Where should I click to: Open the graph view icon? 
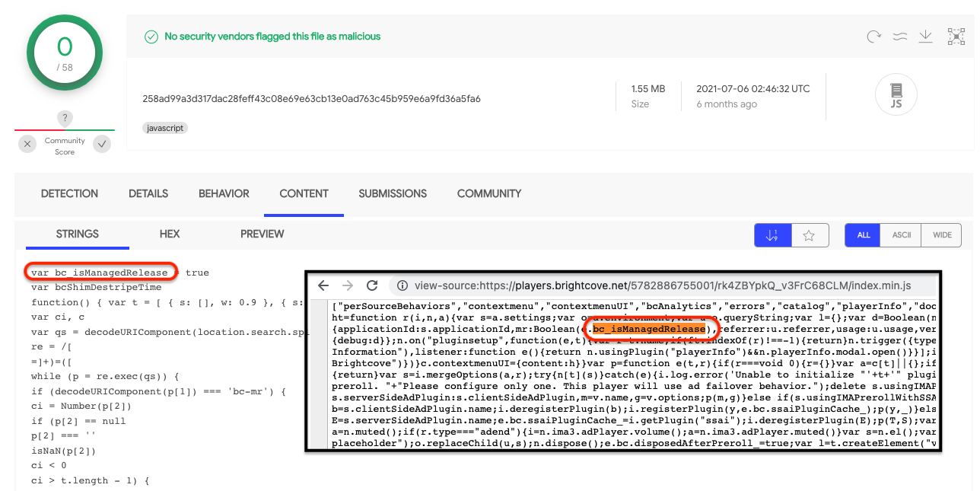coord(956,37)
